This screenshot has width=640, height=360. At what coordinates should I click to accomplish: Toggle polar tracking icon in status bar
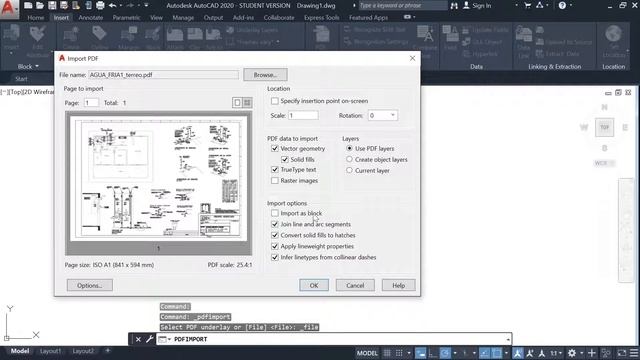pos(445,353)
